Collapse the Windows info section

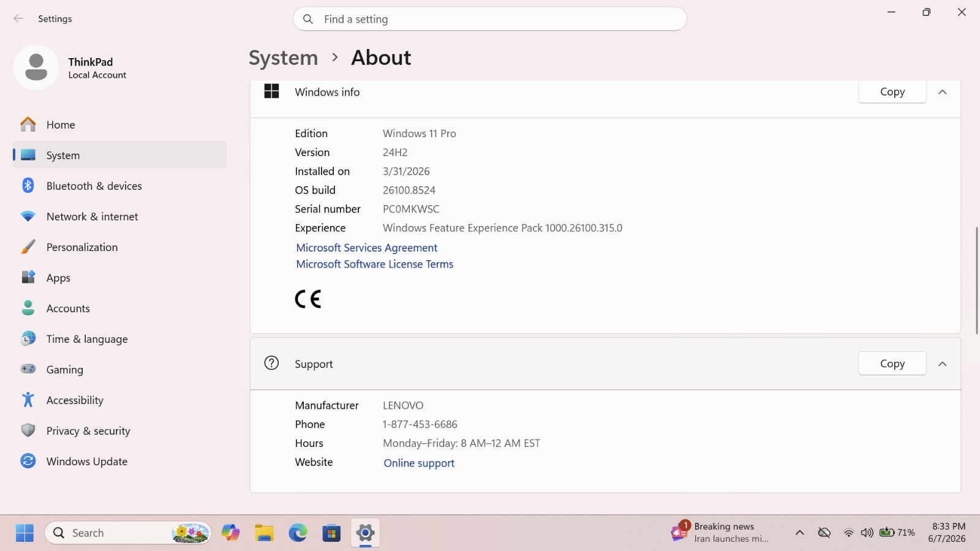pos(942,92)
